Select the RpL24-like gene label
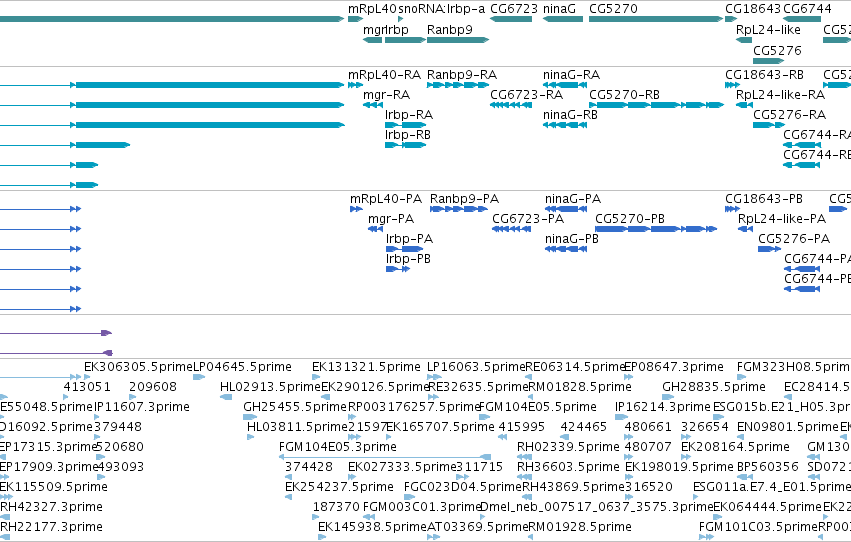This screenshot has width=851, height=542. pyautogui.click(x=768, y=29)
